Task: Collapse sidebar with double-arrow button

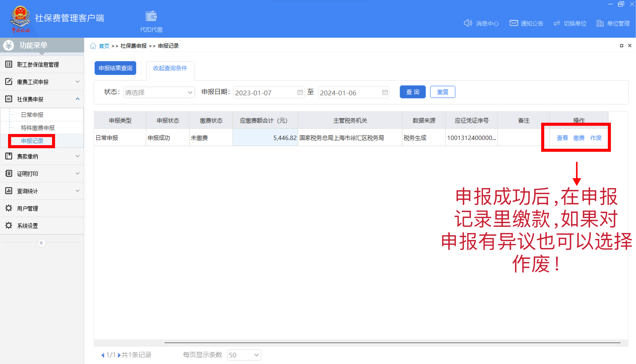Action: (42, 243)
